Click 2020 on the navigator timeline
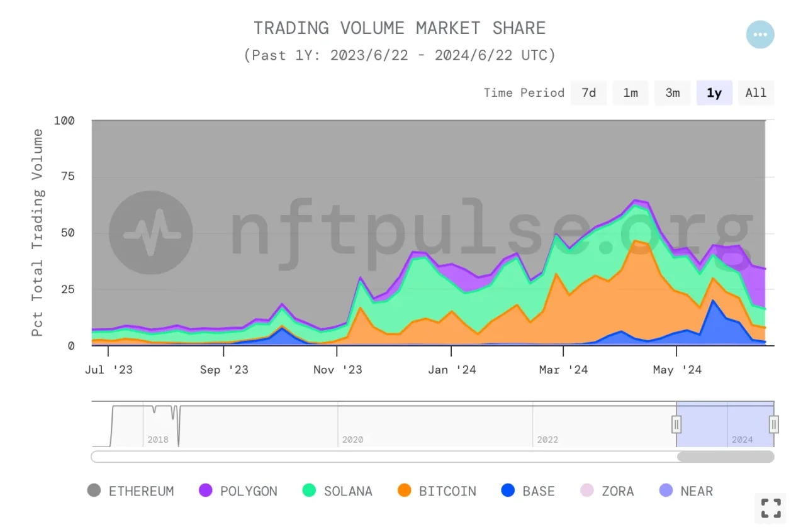 tap(353, 440)
